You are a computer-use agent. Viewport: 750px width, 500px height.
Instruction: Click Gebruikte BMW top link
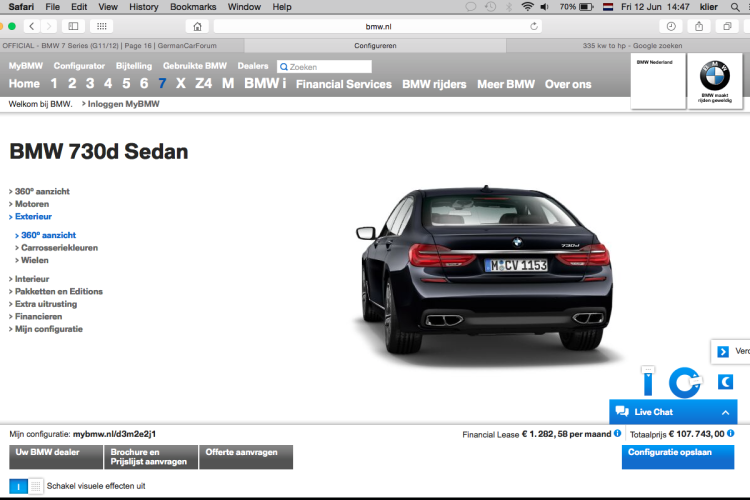195,66
